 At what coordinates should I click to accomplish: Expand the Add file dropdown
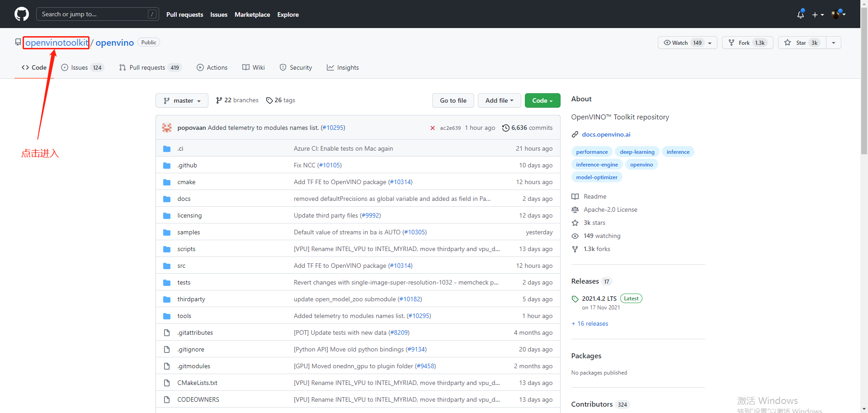coord(499,100)
